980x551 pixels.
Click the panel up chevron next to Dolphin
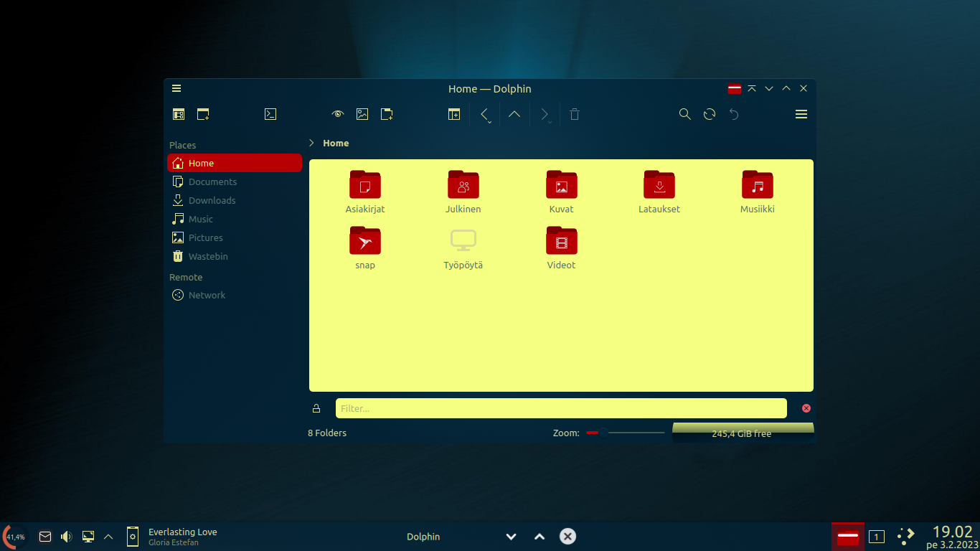click(540, 537)
